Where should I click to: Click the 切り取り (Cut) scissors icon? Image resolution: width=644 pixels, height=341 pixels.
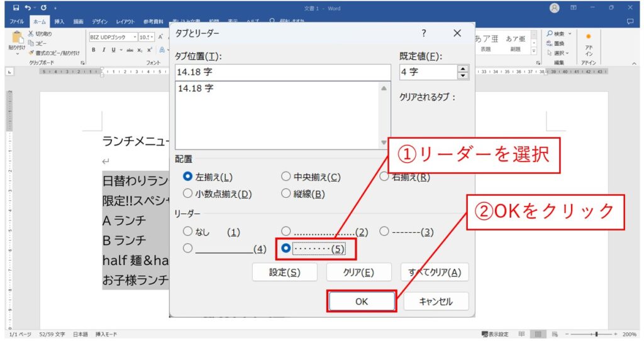(31, 34)
